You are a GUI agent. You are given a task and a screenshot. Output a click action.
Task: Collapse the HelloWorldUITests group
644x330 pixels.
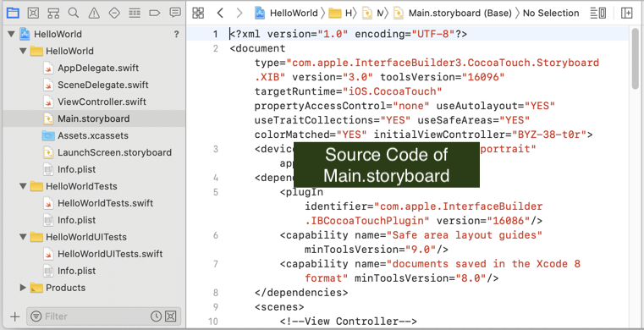click(x=23, y=237)
